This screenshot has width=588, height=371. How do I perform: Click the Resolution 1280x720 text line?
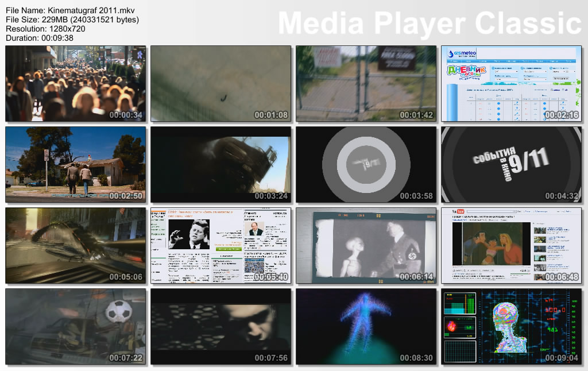(x=45, y=29)
